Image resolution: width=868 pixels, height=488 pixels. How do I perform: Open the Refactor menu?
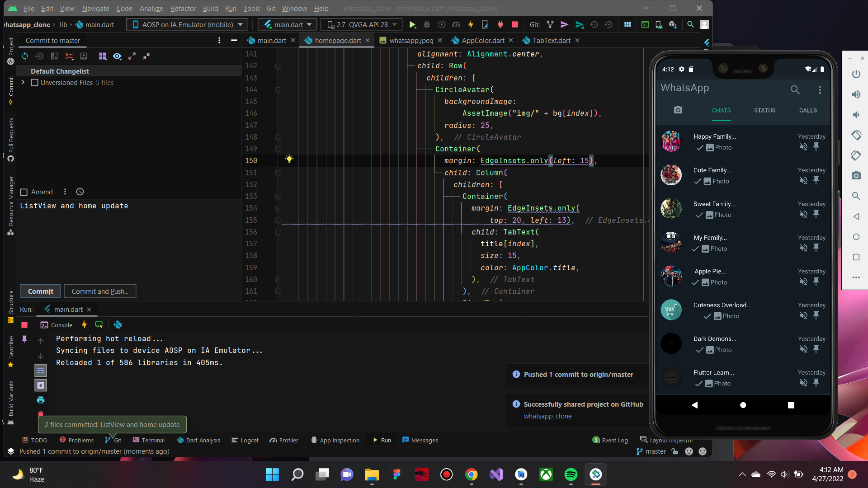tap(183, 8)
